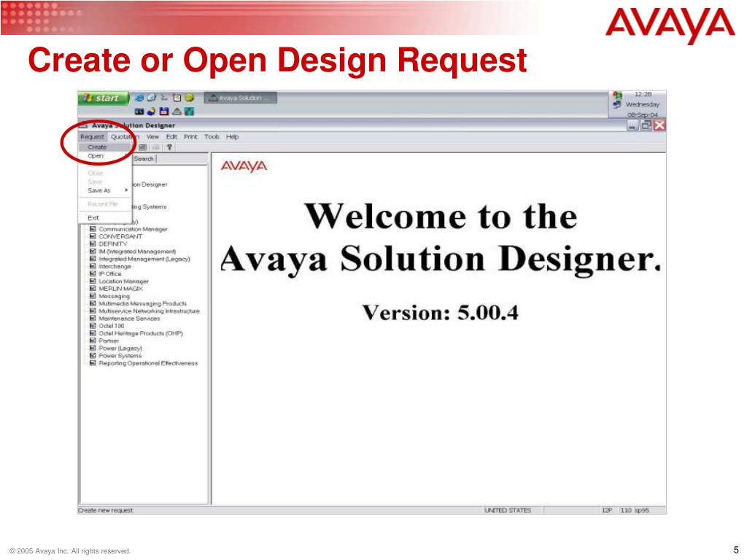Image resolution: width=747 pixels, height=560 pixels.
Task: Click the grid toolbar icon beside the menu
Action: [142, 147]
